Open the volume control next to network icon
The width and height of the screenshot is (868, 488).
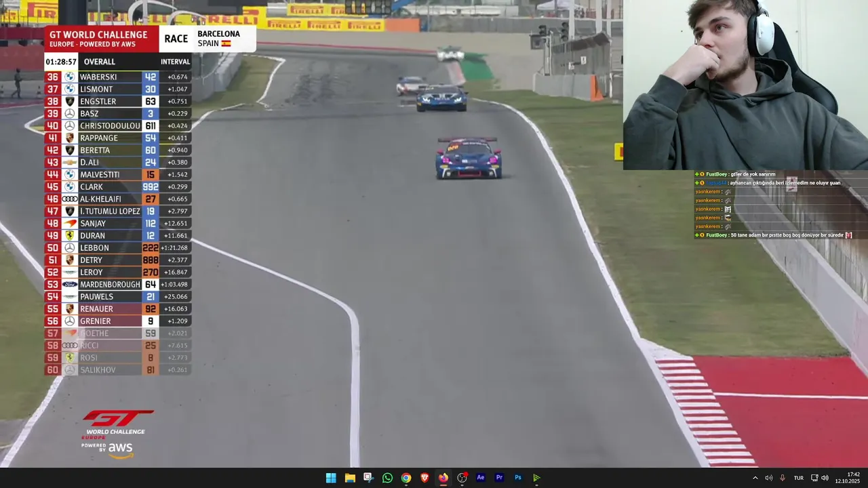click(825, 478)
